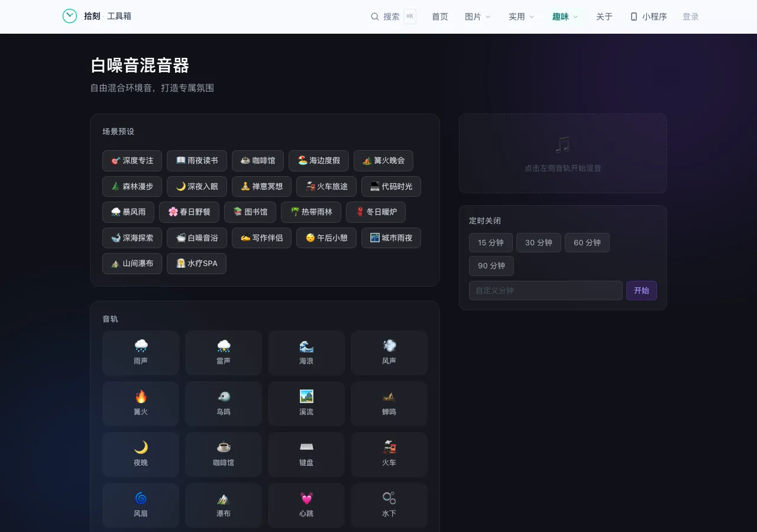This screenshot has height=532, width=757.
Task: Toggle the 雨声 rain sound track
Action: 141,353
